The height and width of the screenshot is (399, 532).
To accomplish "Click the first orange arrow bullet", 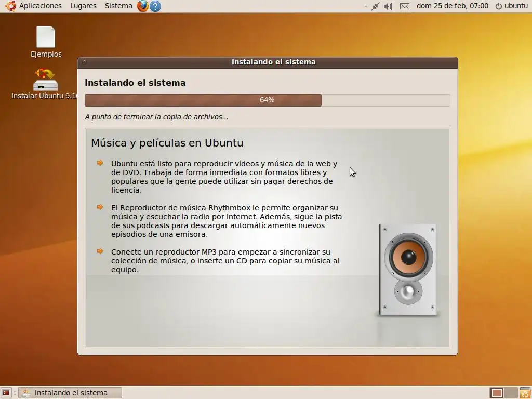I will 100,163.
